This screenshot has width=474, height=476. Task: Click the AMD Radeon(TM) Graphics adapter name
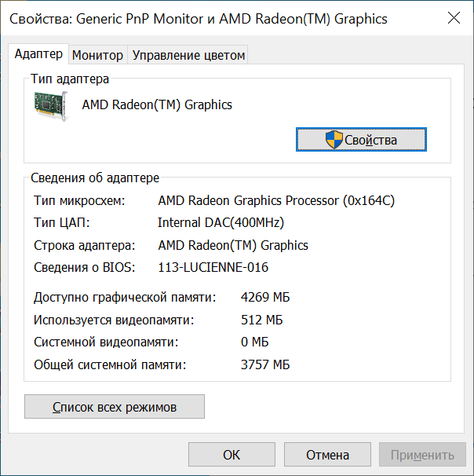click(157, 104)
